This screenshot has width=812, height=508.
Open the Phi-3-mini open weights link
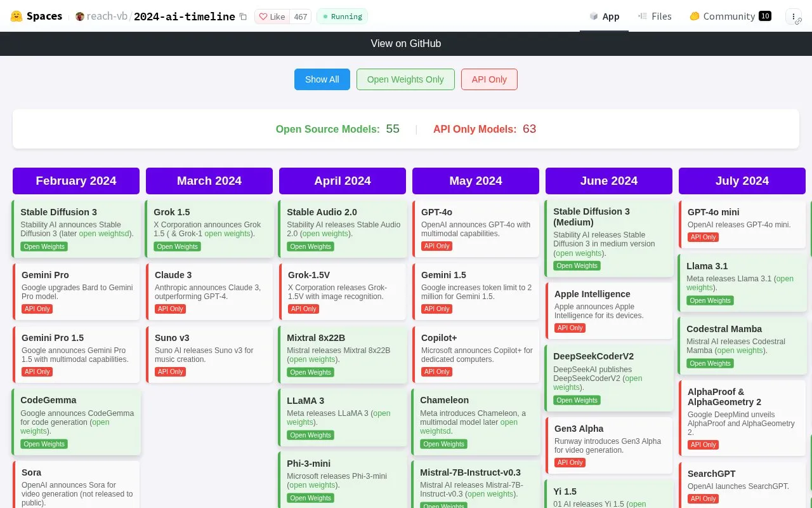(x=313, y=485)
